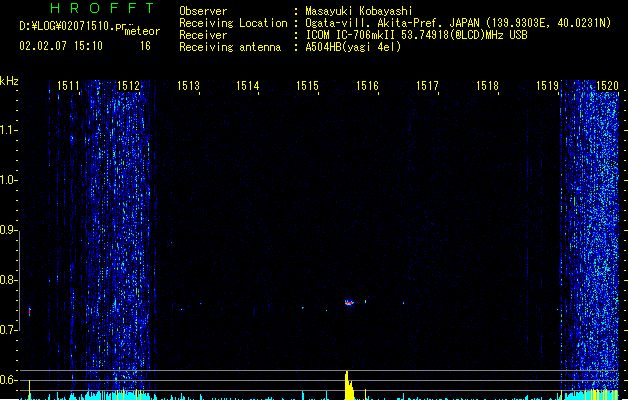Click the 0.7 kHz frequency label
The width and height of the screenshot is (629, 400).
[8, 330]
